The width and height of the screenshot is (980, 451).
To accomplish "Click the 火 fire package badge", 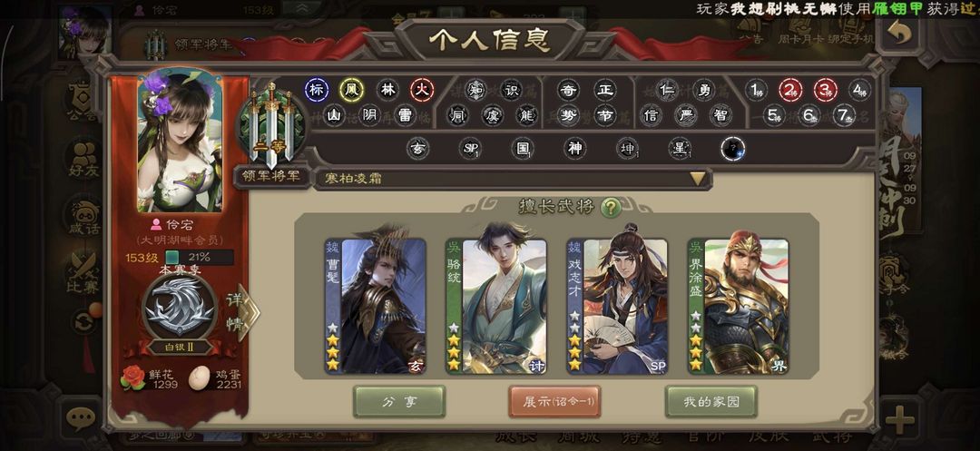I will click(x=422, y=90).
